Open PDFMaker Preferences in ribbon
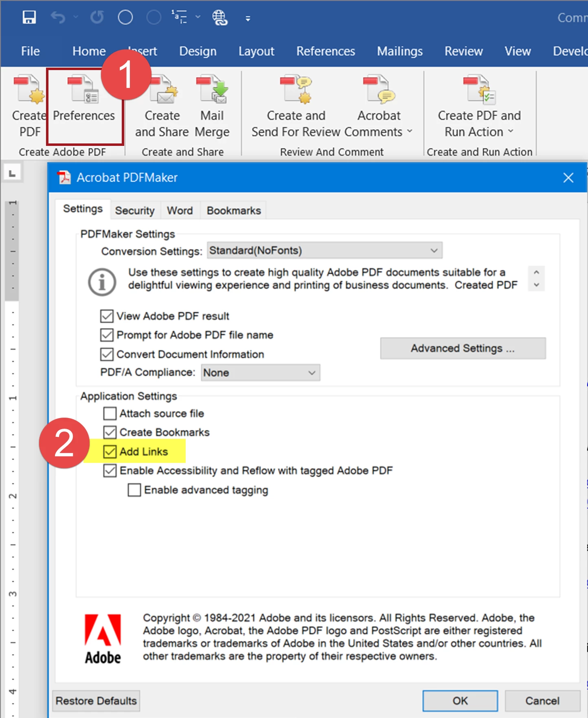The height and width of the screenshot is (718, 588). 84,107
